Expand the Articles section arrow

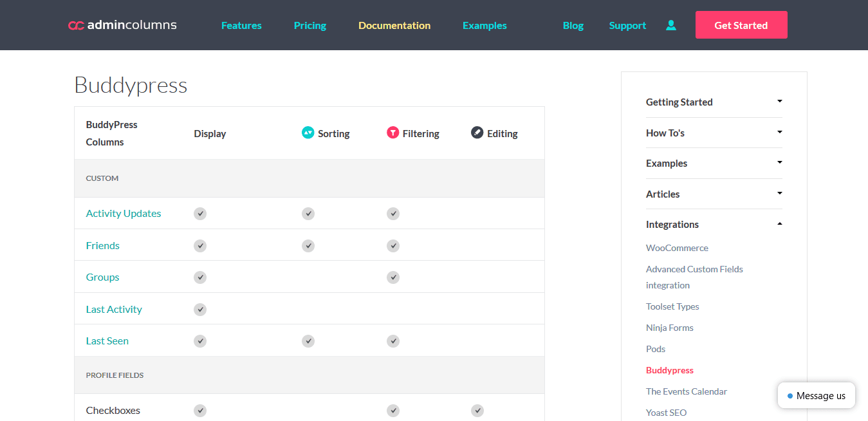coord(780,193)
